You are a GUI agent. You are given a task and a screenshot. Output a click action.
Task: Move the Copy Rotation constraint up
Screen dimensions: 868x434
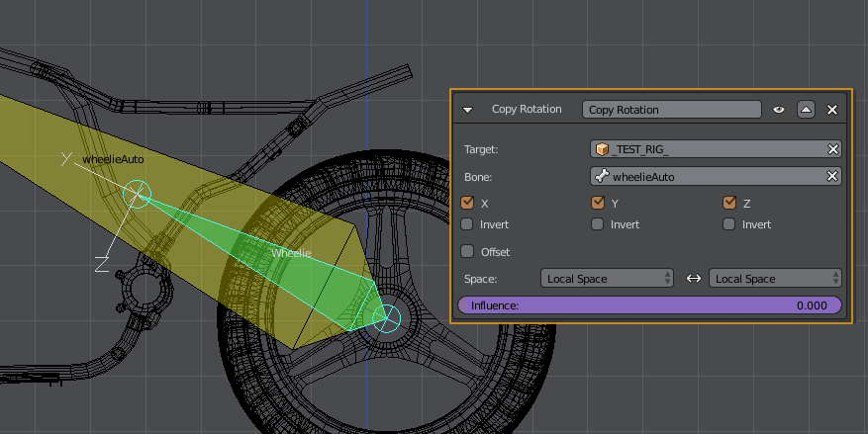click(806, 110)
